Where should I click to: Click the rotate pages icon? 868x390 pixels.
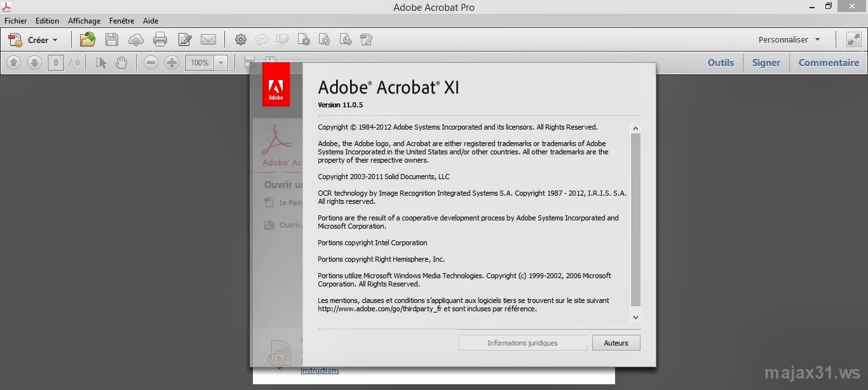coord(325,39)
